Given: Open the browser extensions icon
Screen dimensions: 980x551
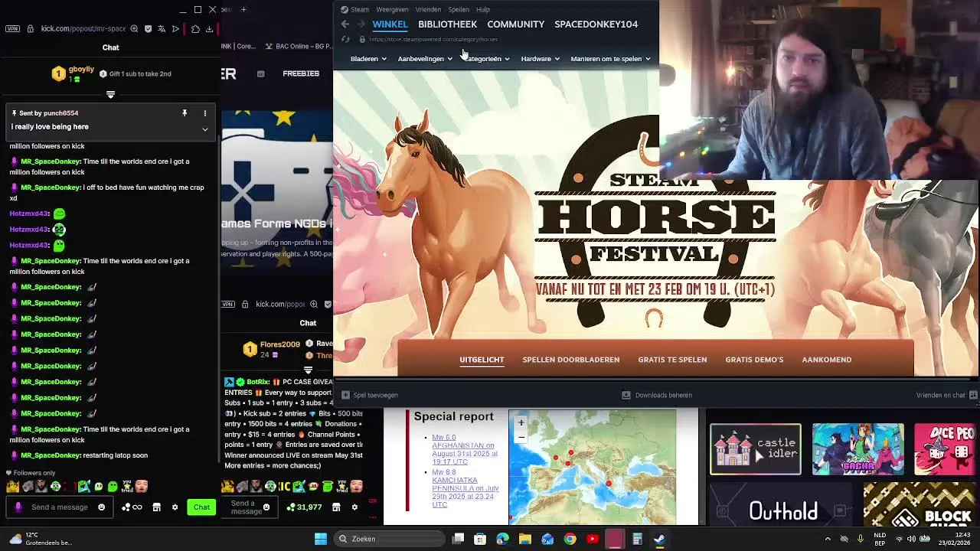Looking at the screenshot, I should tap(195, 29).
